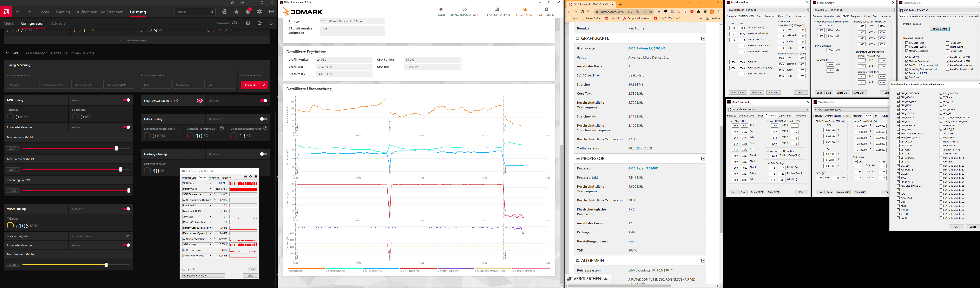The height and width of the screenshot is (288, 980).
Task: Toggle the VRAM-Tuning switch
Action: [x=127, y=209]
